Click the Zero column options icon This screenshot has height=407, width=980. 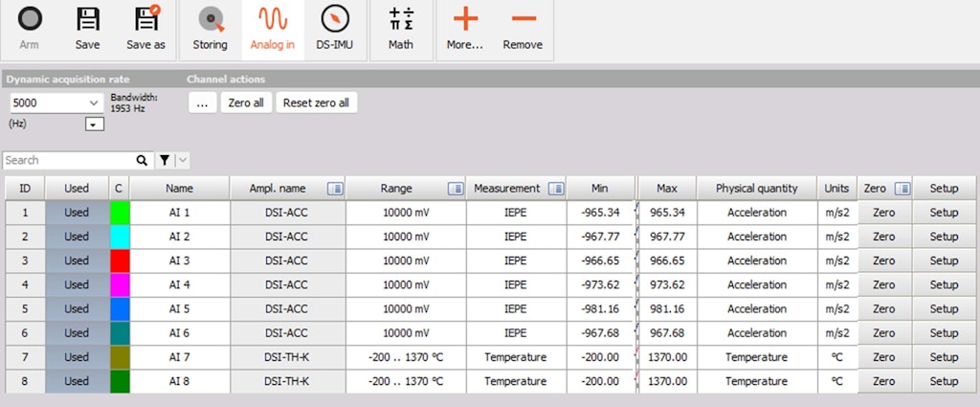902,189
